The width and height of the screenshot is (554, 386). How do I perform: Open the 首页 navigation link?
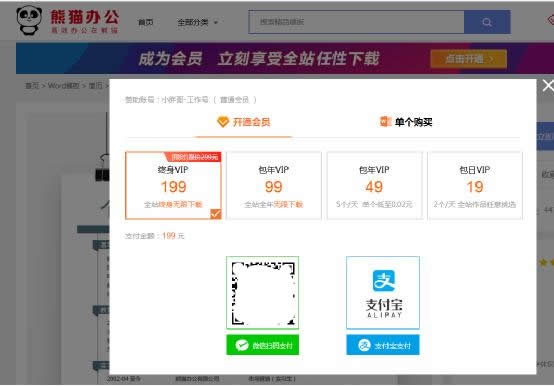point(146,22)
